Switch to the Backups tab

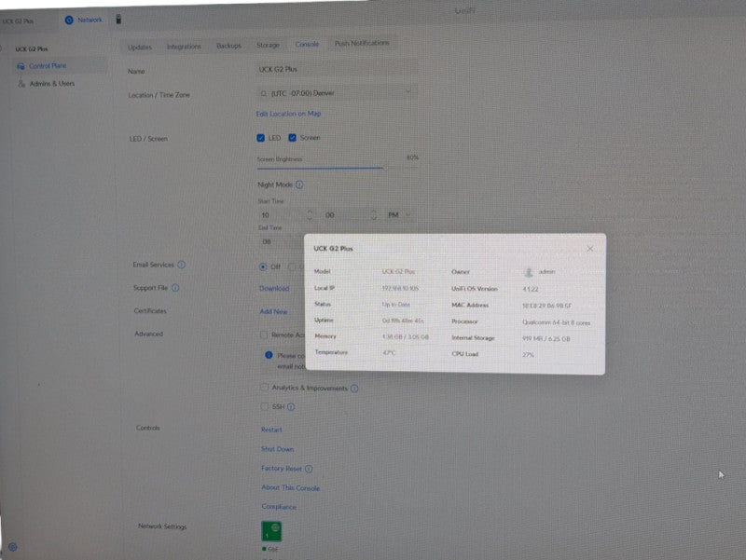[x=228, y=46]
